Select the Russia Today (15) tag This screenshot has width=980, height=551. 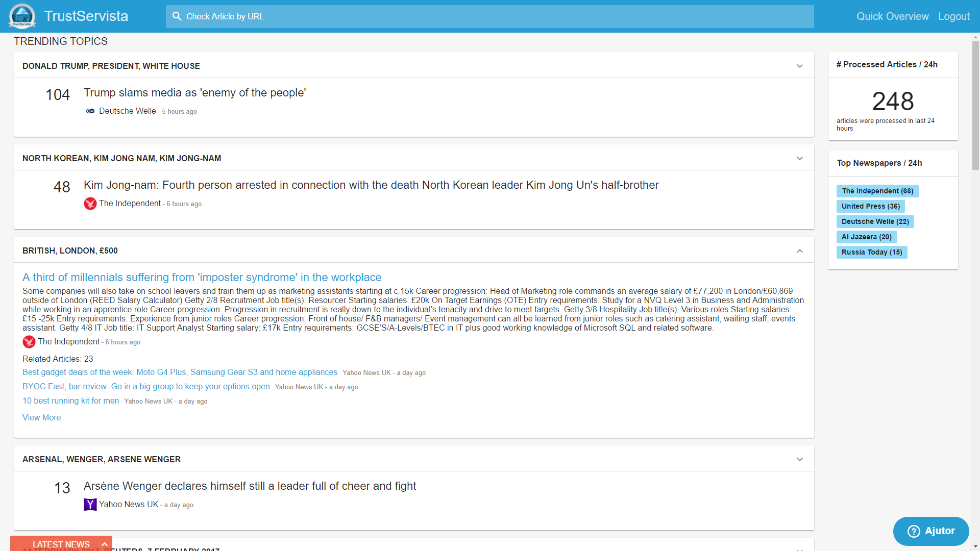[x=871, y=252]
